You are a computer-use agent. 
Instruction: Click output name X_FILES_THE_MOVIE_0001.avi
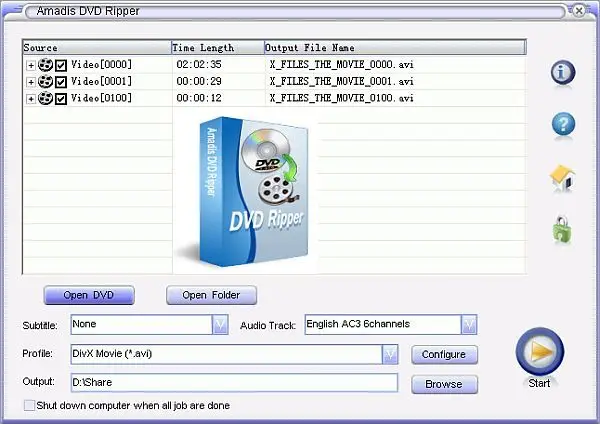pos(341,81)
